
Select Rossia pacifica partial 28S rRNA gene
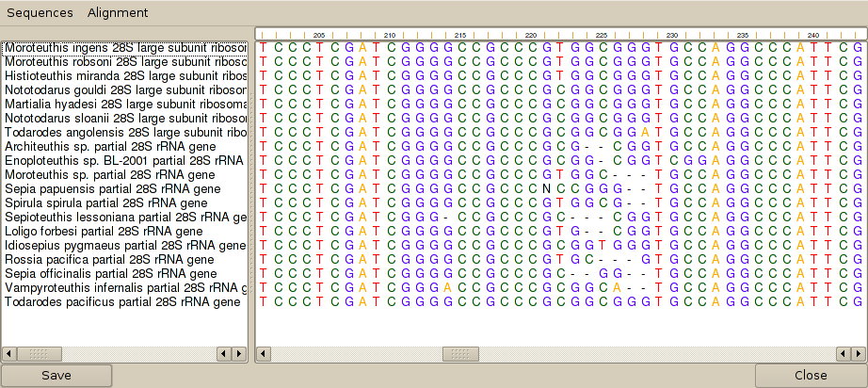pyautogui.click(x=109, y=259)
